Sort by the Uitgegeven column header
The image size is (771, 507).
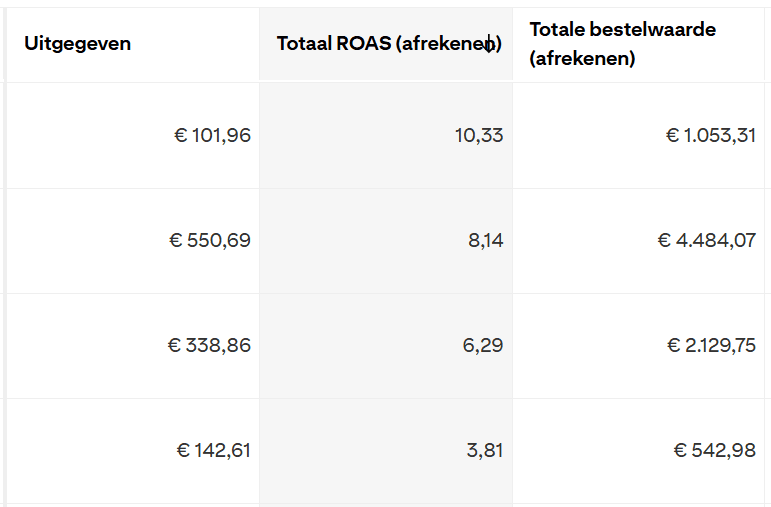point(78,44)
